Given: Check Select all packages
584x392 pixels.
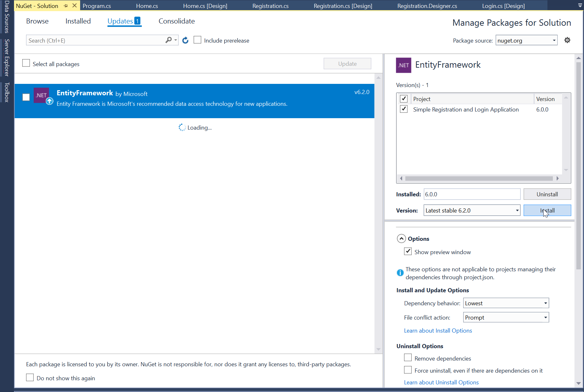Looking at the screenshot, I should [26, 63].
